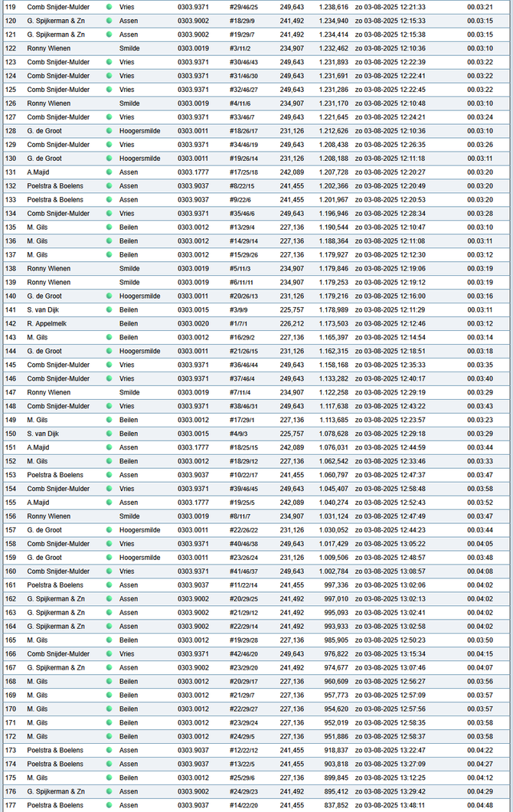The height and width of the screenshot is (812, 513).
Task: Click the green status dot in row 157
Action: pyautogui.click(x=109, y=530)
